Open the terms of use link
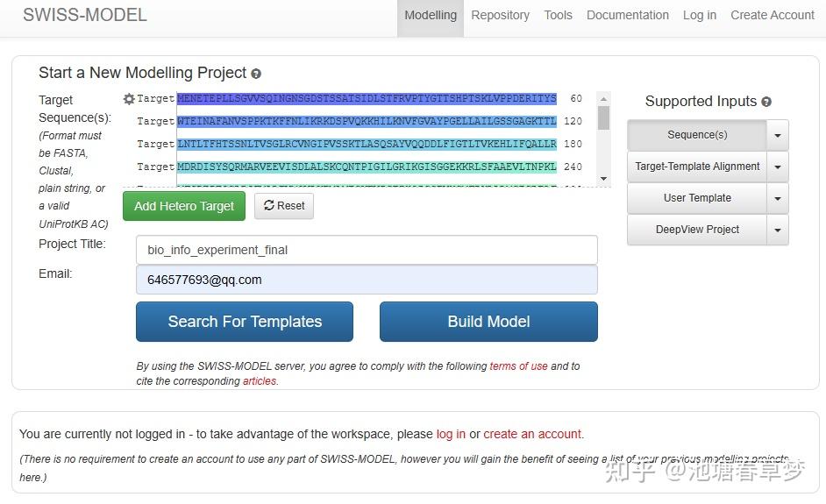Image resolution: width=826 pixels, height=504 pixels. 518,366
